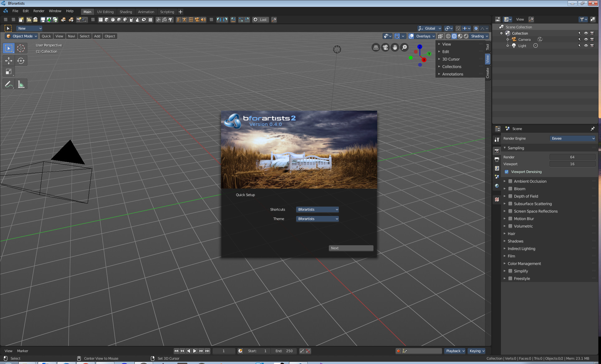Add a cone primitive from toolbar
Image resolution: width=601 pixels, height=364 pixels.
tap(138, 20)
